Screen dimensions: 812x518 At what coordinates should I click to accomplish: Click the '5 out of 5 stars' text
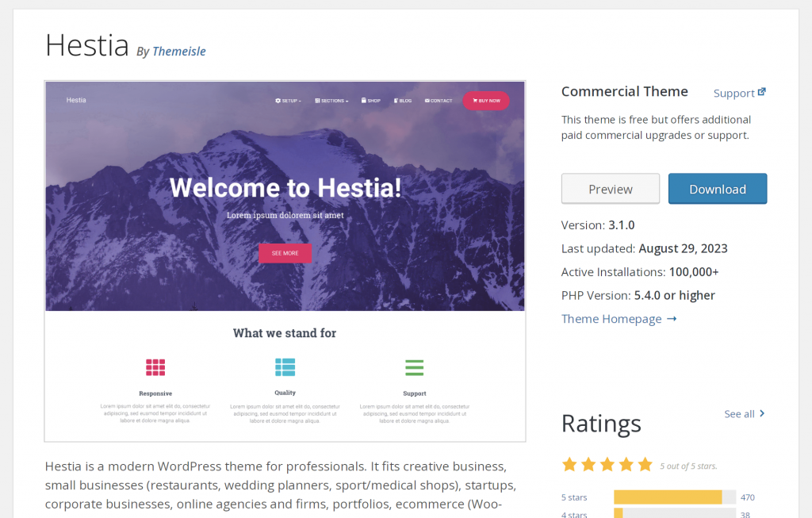688,466
